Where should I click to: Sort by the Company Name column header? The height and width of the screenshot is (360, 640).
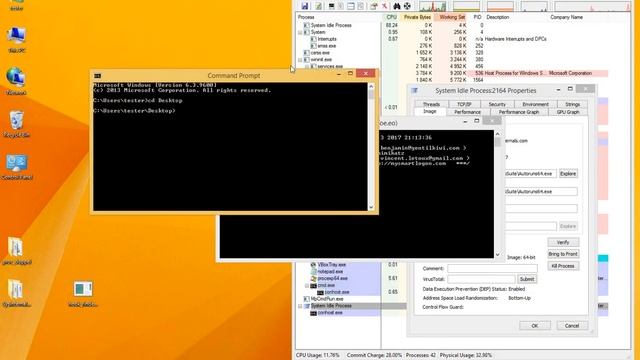[566, 17]
